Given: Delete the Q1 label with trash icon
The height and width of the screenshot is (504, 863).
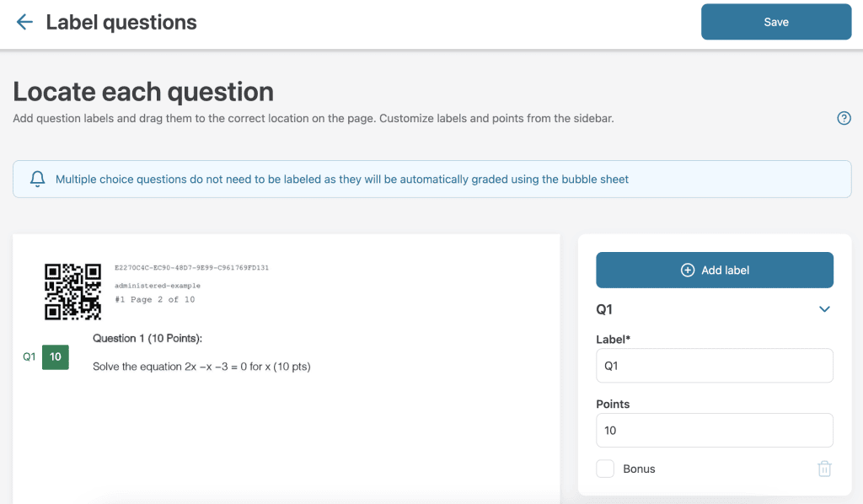Looking at the screenshot, I should pyautogui.click(x=824, y=469).
